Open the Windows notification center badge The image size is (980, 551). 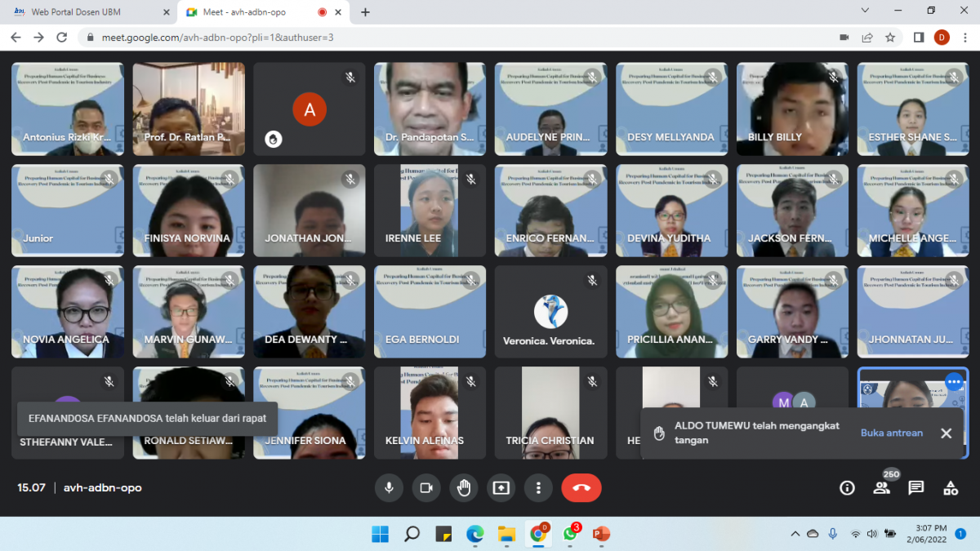pyautogui.click(x=961, y=534)
